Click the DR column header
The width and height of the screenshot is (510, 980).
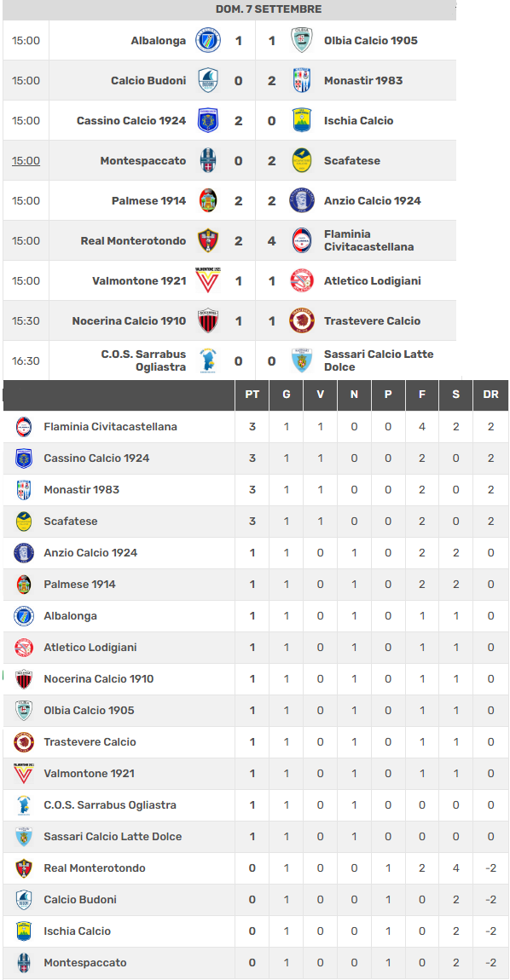tap(490, 395)
